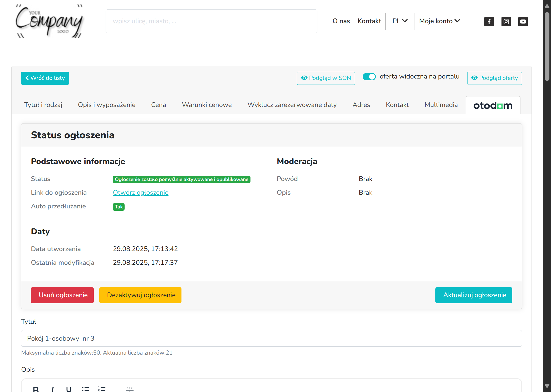The image size is (551, 392).
Task: Open the Kontakt header link
Action: tap(369, 21)
